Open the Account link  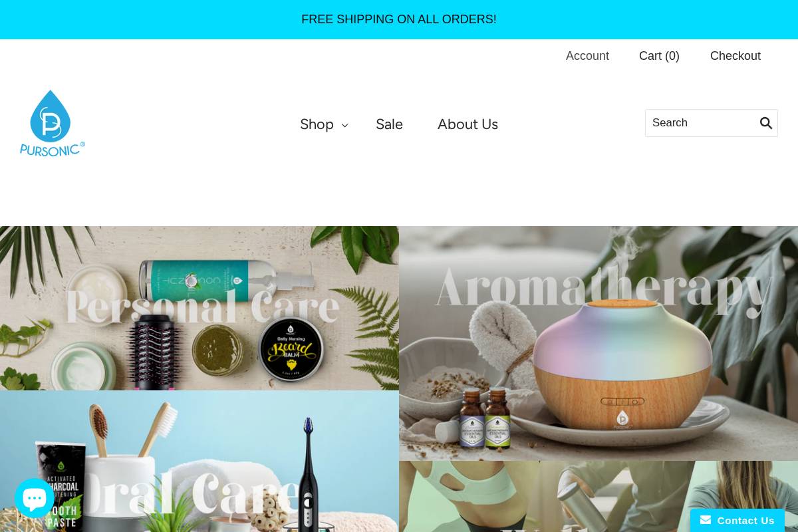pyautogui.click(x=587, y=56)
